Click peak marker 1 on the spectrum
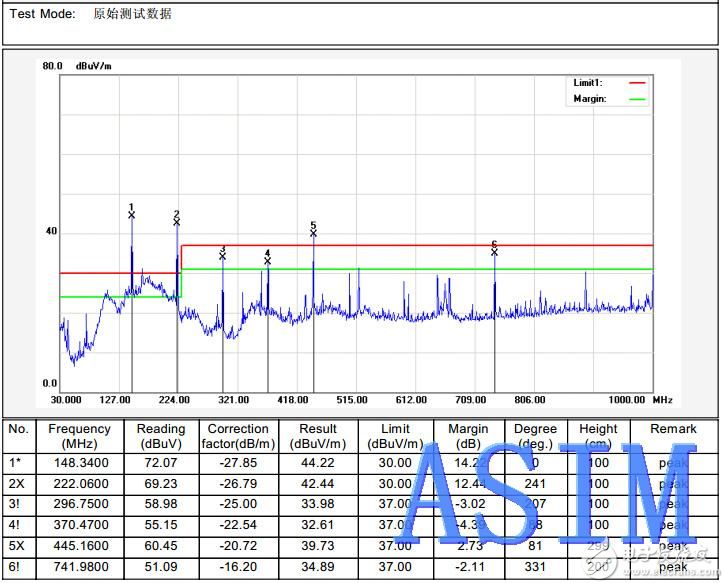Image resolution: width=724 pixels, height=583 pixels. [x=132, y=214]
